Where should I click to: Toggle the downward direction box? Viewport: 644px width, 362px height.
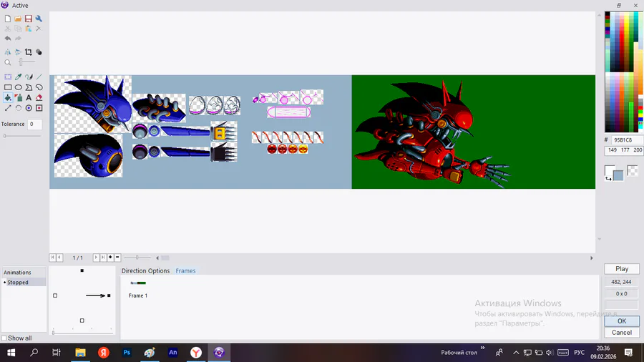click(82, 321)
